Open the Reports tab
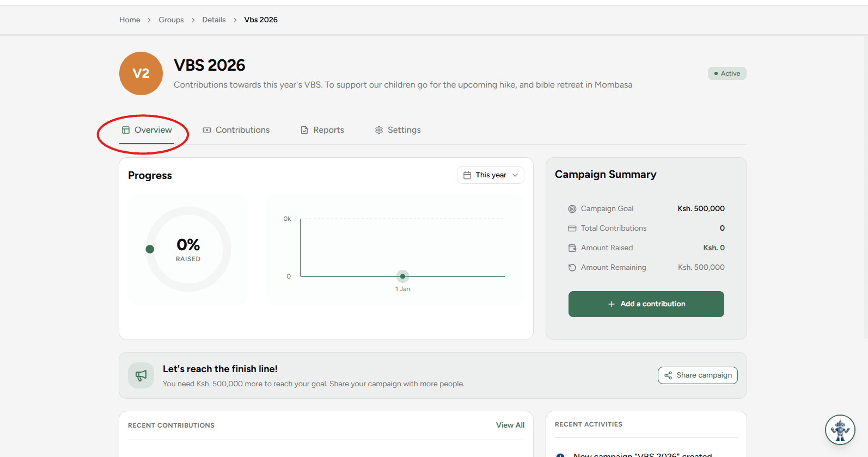 (x=322, y=130)
